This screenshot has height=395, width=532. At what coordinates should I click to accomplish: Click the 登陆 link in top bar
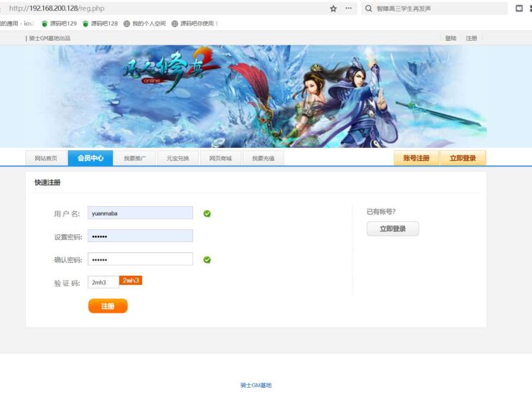(451, 38)
